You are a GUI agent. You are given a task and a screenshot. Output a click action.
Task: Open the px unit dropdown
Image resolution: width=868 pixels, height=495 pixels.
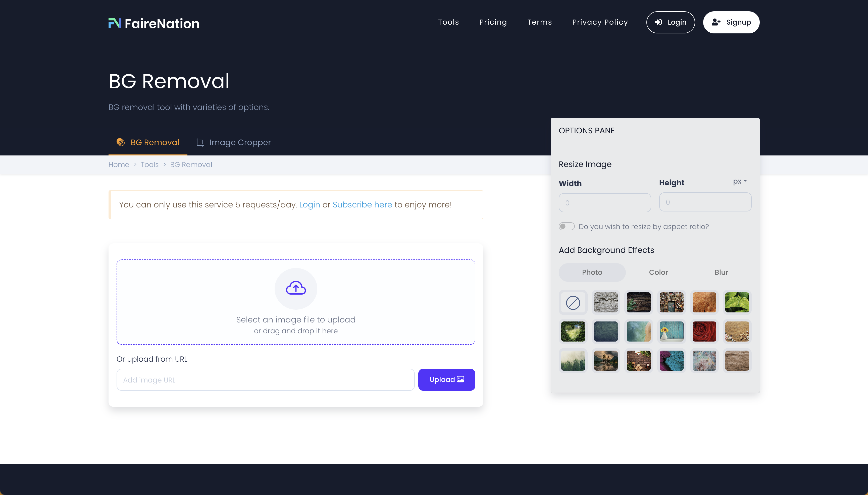click(739, 181)
